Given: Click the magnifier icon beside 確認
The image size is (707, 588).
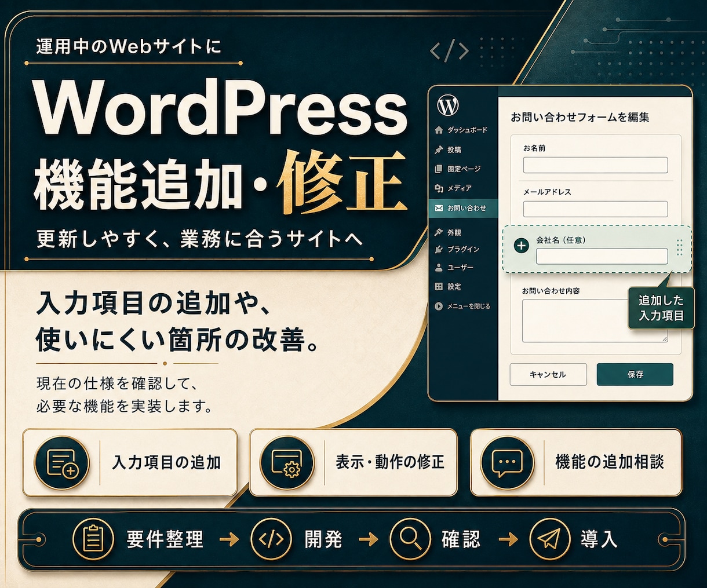Looking at the screenshot, I should click(x=410, y=539).
